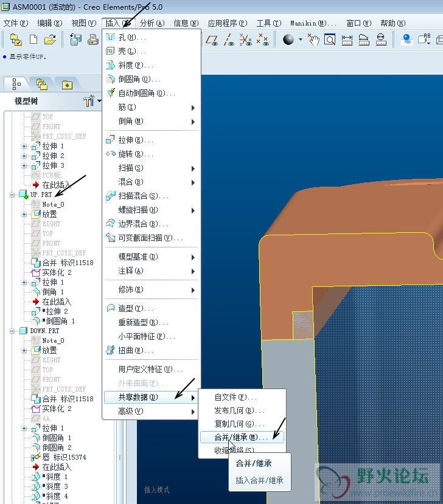Expand the 筋(I) rib submenu
The height and width of the screenshot is (504, 443).
[152, 108]
